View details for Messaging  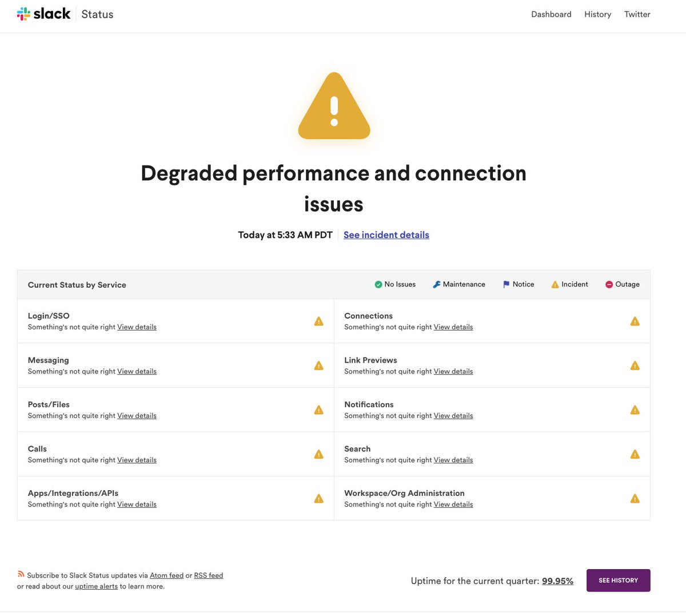[137, 371]
